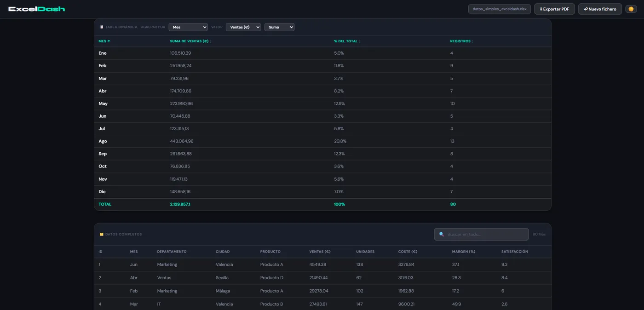
Task: Click the Producto B cell
Action: [x=271, y=304]
